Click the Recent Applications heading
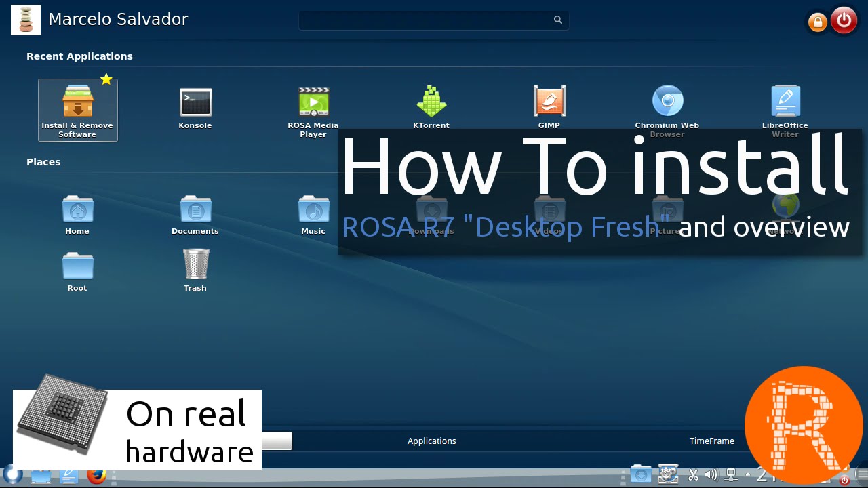The height and width of the screenshot is (488, 868). click(79, 56)
